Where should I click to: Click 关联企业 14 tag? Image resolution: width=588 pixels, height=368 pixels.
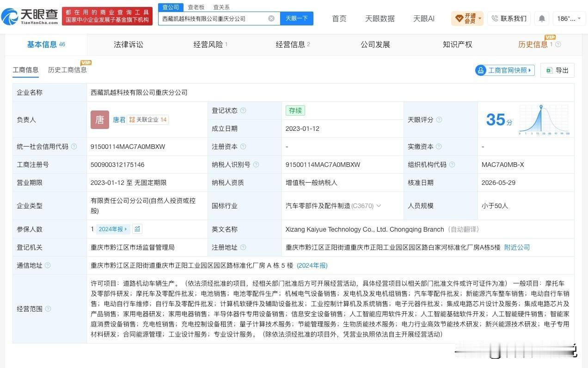click(147, 120)
